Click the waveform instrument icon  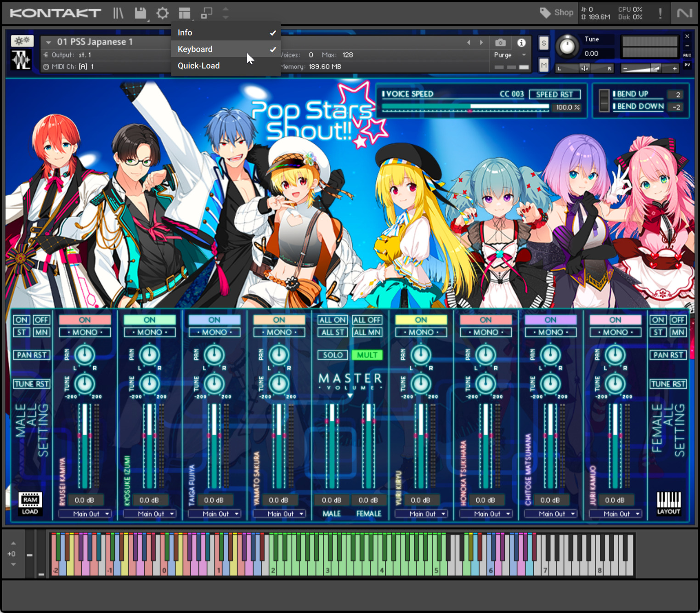pyautogui.click(x=21, y=60)
